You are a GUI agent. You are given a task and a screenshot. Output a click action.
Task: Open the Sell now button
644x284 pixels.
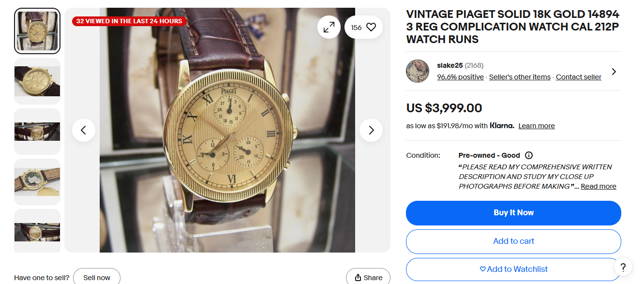[x=97, y=277]
